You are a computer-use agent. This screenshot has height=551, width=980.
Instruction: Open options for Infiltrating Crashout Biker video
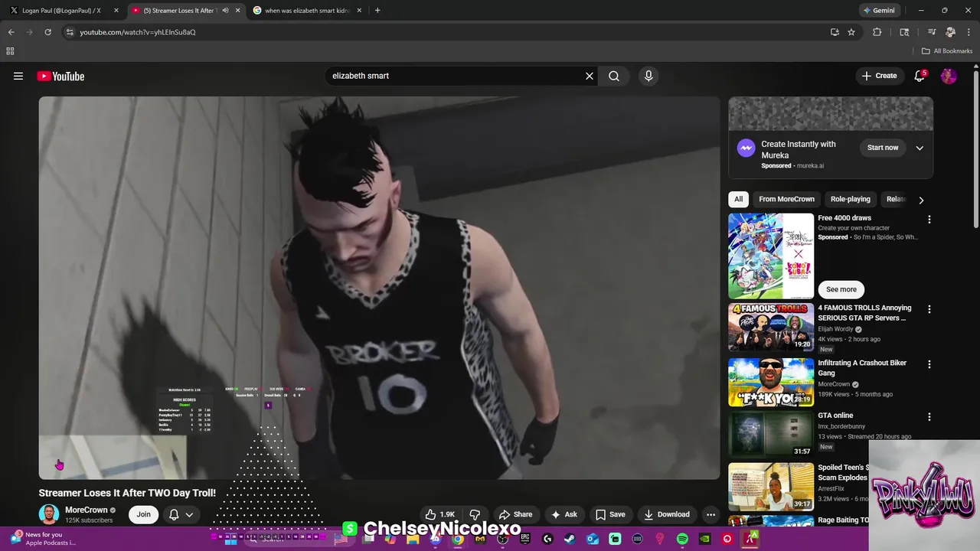point(929,364)
